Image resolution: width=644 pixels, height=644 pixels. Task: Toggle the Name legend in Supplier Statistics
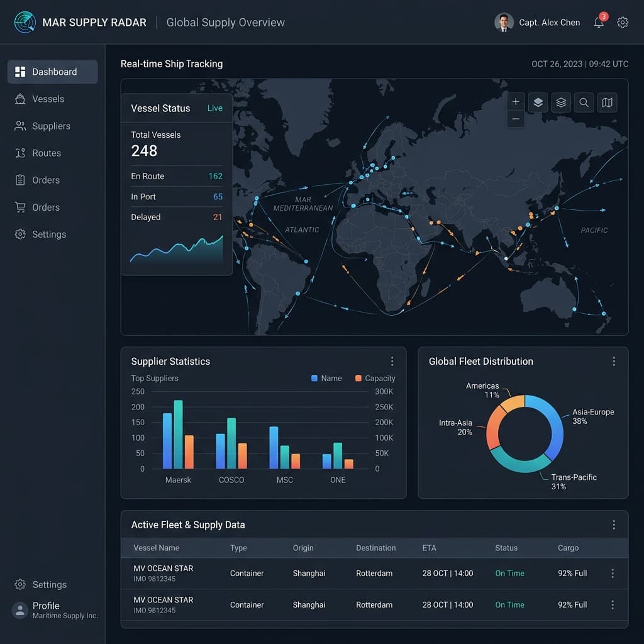326,378
